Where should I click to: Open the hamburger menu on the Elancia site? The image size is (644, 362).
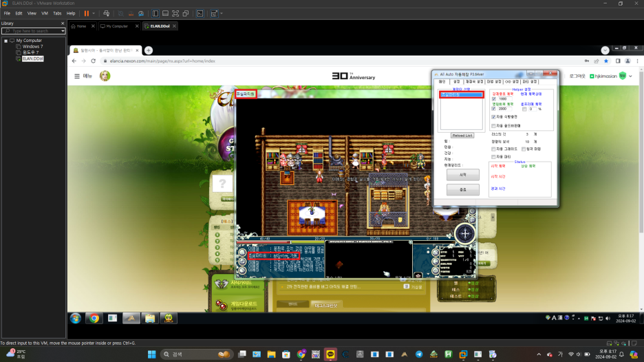77,76
